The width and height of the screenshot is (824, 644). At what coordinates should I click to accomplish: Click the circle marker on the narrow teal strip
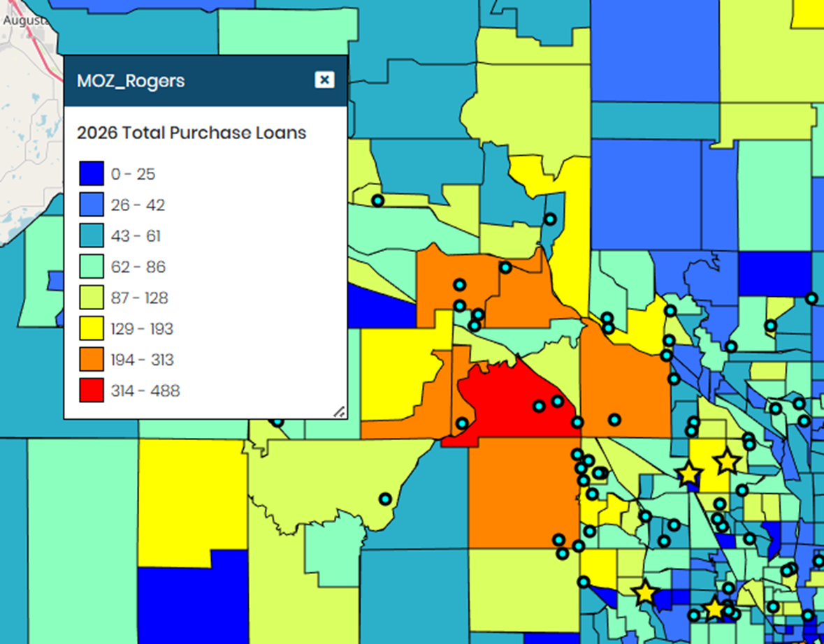coord(550,219)
